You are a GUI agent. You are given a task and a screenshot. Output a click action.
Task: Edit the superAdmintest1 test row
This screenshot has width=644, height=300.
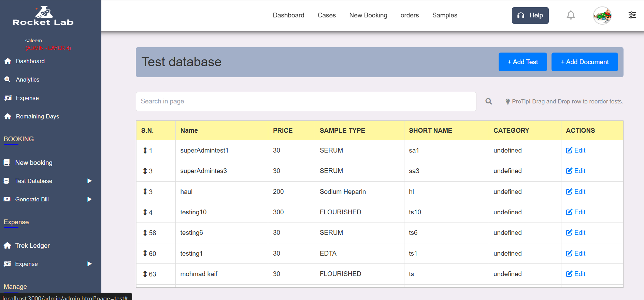point(576,151)
